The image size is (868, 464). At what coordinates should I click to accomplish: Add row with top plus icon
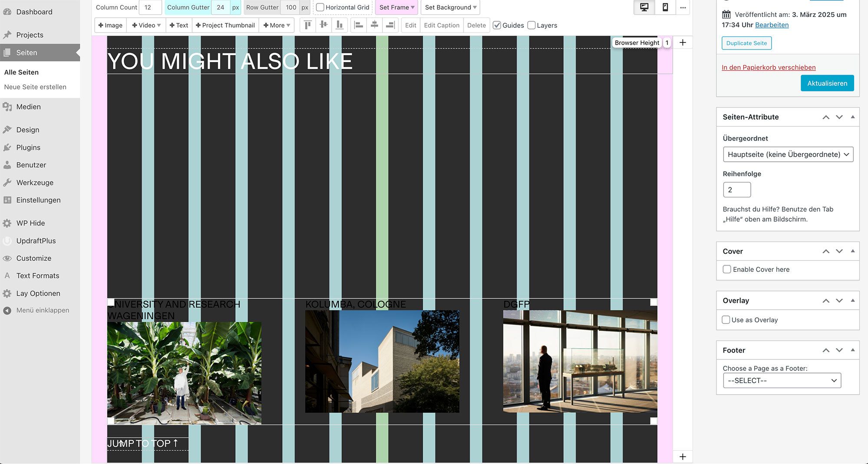point(683,42)
